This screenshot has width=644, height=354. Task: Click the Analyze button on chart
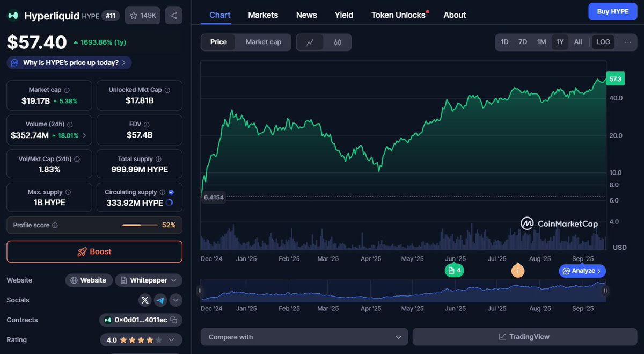[582, 271]
